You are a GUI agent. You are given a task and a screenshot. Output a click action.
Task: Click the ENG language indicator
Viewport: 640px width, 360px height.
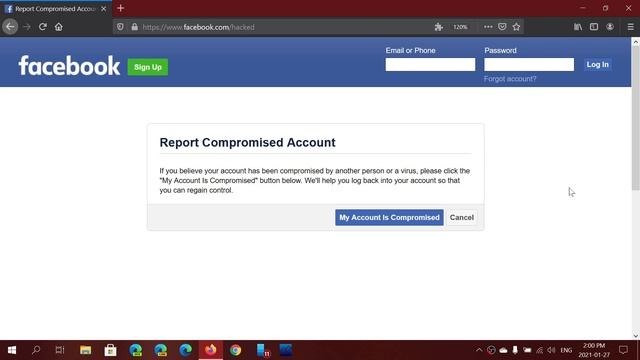pyautogui.click(x=566, y=350)
